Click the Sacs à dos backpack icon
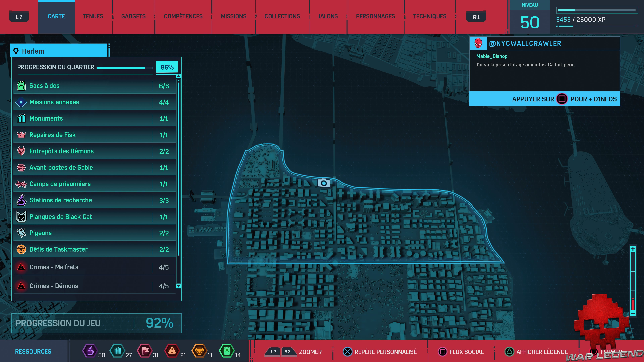The height and width of the screenshot is (362, 644). pos(21,86)
